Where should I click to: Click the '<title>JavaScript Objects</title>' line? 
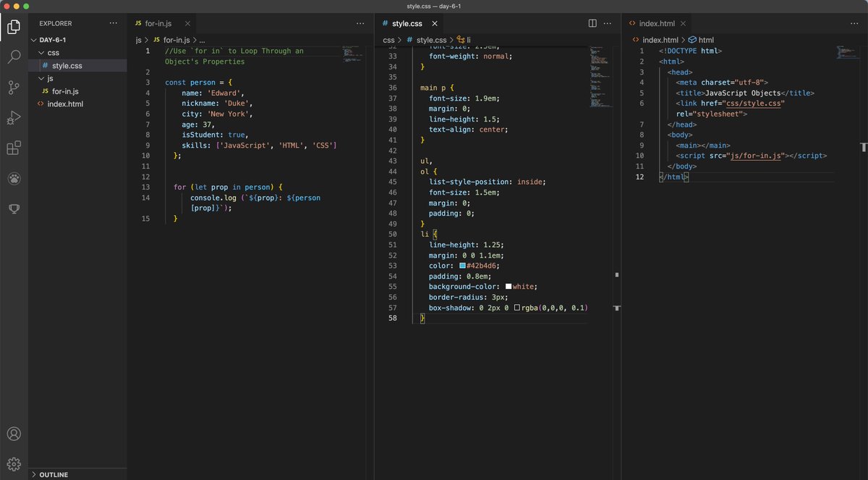[745, 93]
